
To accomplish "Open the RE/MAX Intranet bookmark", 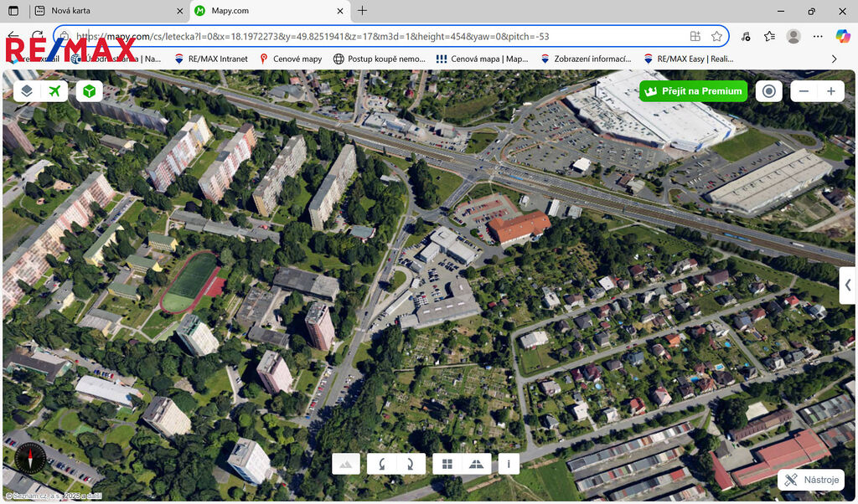I will coord(210,59).
